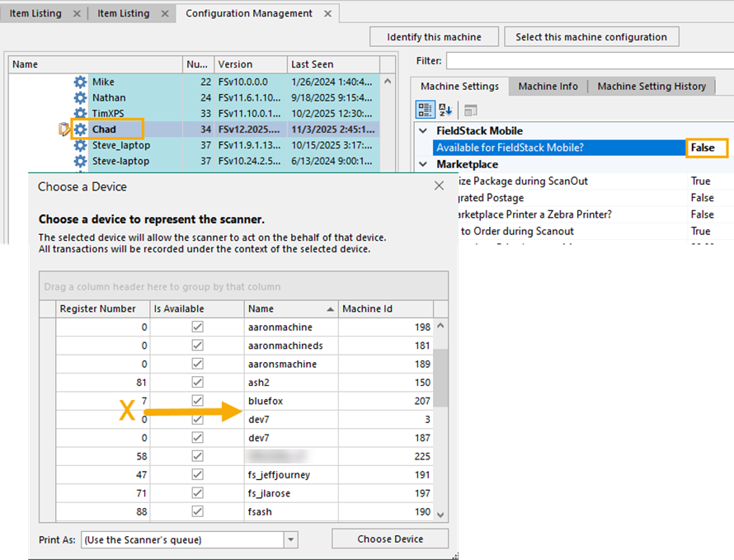Click the clipboard icon left of Chad
The image size is (734, 560).
pos(64,129)
